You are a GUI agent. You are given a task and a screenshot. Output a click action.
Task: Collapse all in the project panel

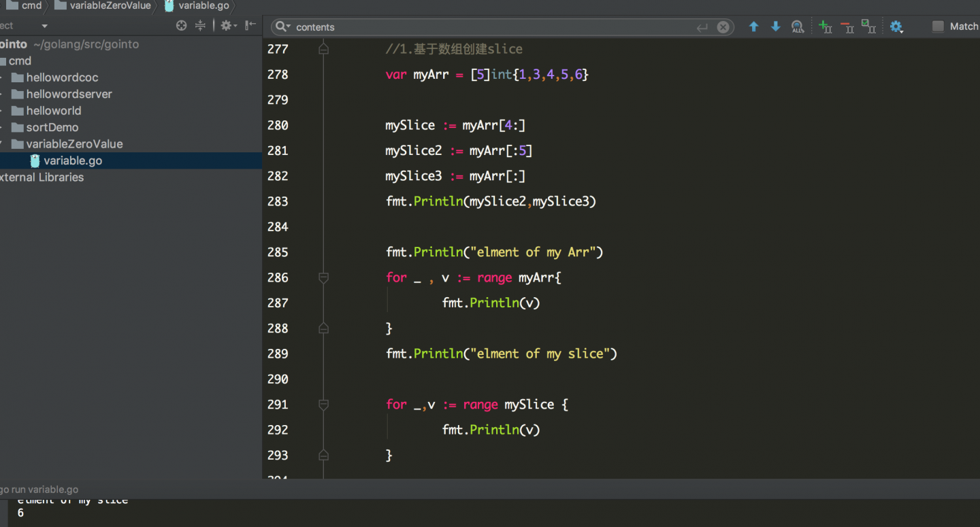(x=200, y=26)
